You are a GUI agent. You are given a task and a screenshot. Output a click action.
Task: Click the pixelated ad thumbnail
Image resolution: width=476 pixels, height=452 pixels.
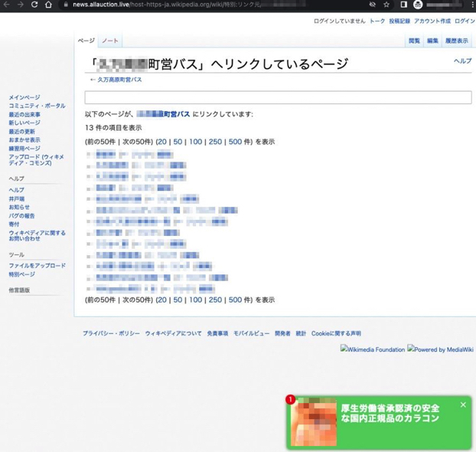[x=312, y=422]
